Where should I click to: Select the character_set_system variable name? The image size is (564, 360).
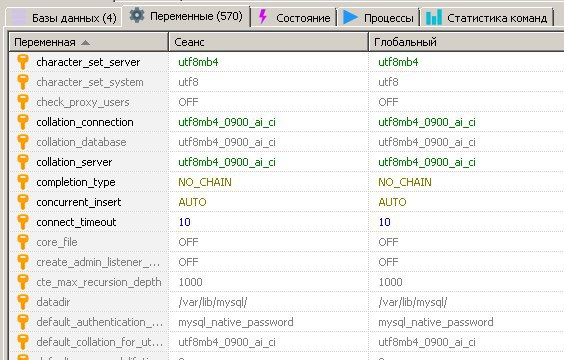[x=90, y=82]
